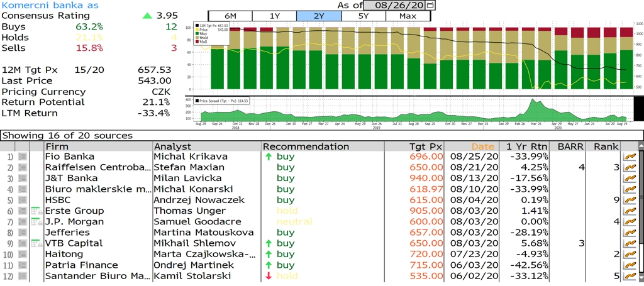The image size is (644, 286).
Task: Open the document icon in HSBC row
Action: [x=23, y=200]
